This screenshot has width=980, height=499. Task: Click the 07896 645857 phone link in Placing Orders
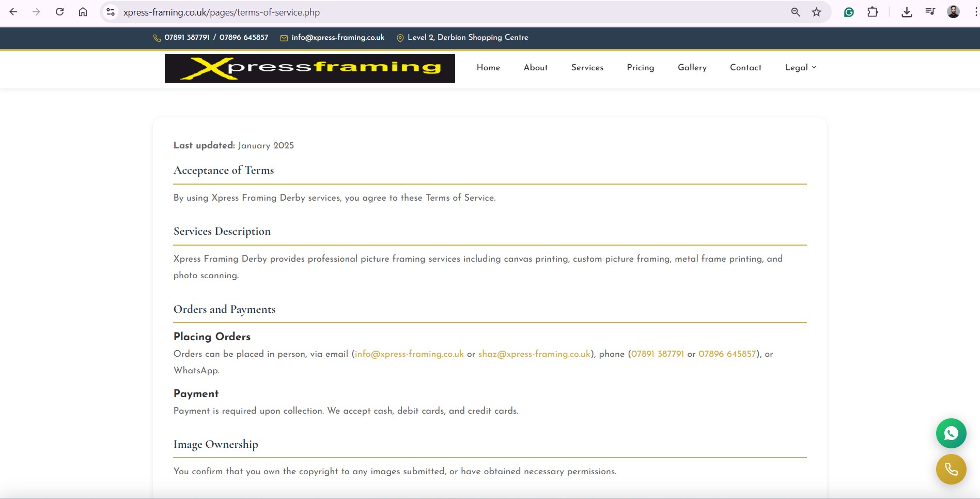coord(727,354)
